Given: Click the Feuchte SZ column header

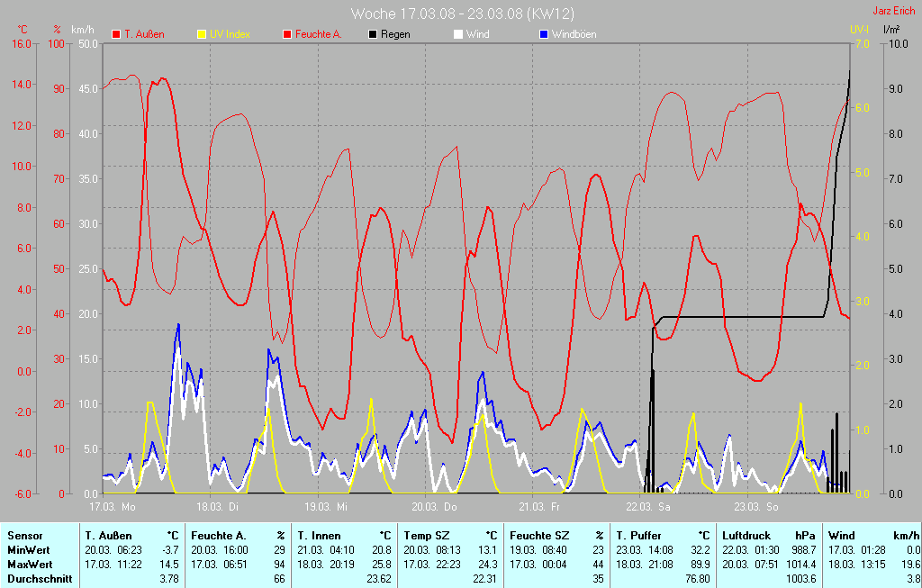Looking at the screenshot, I should [x=539, y=536].
